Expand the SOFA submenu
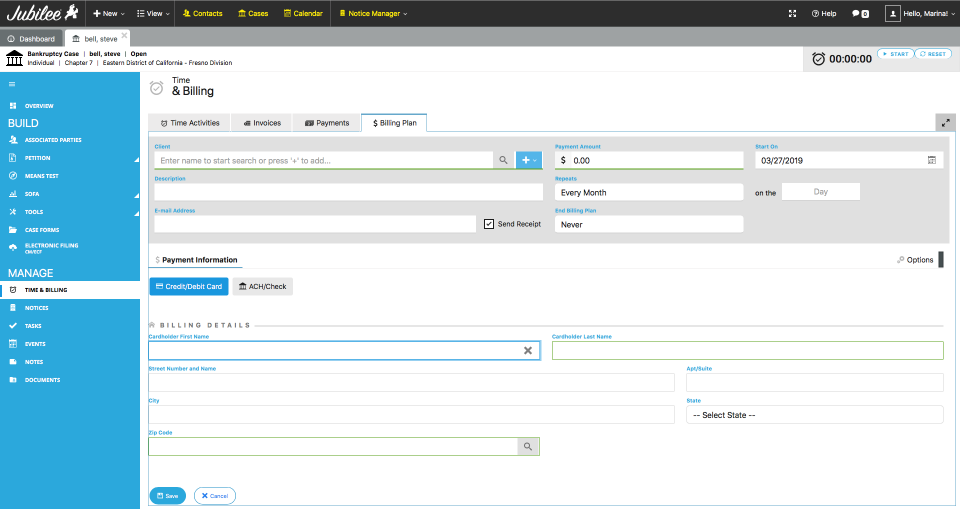This screenshot has width=960, height=509. pos(136,195)
